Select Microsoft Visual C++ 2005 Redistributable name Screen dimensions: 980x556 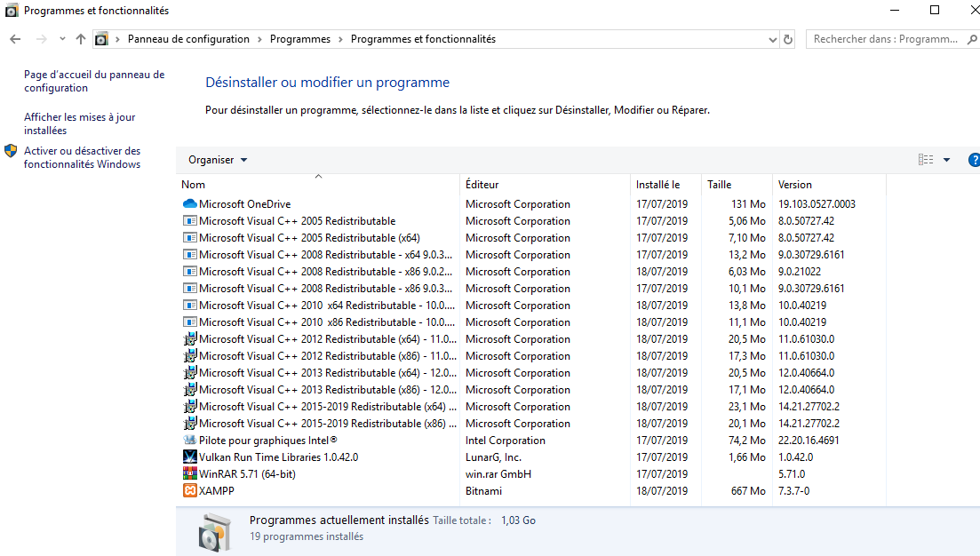[x=297, y=220]
